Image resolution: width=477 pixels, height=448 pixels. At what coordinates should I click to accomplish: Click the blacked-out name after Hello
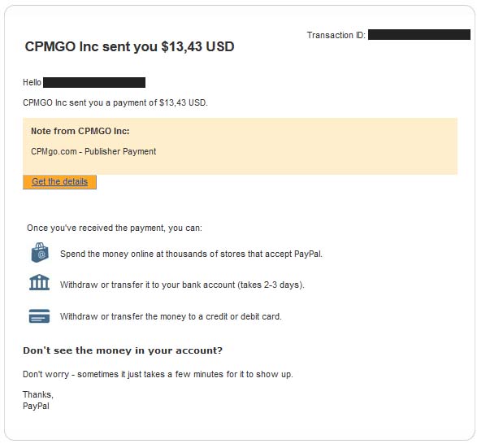[x=94, y=82]
